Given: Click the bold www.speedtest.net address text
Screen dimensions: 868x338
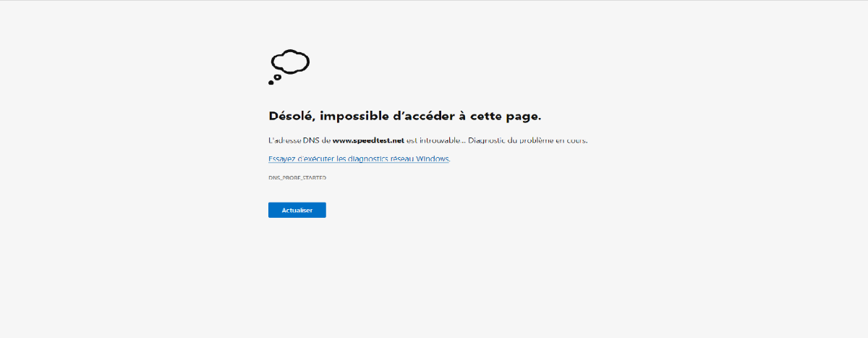Looking at the screenshot, I should click(368, 140).
